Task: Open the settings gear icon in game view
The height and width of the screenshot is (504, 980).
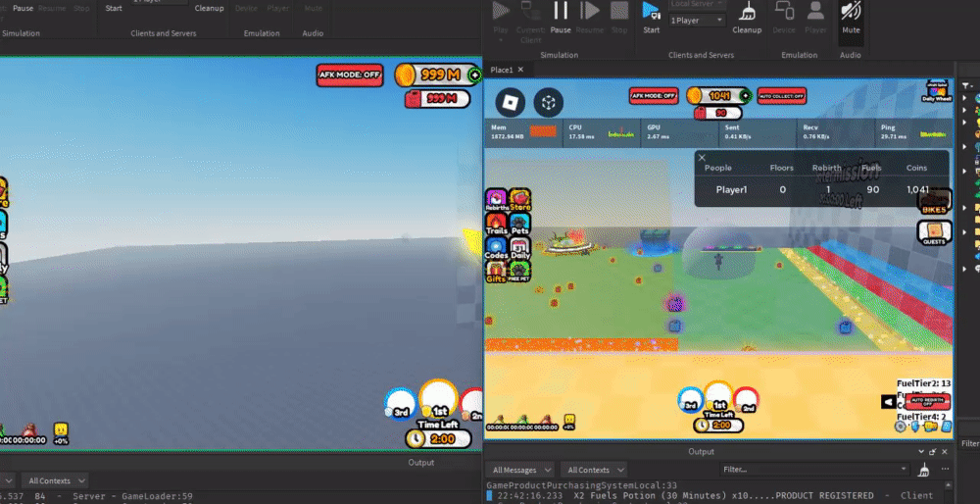Action: click(901, 427)
